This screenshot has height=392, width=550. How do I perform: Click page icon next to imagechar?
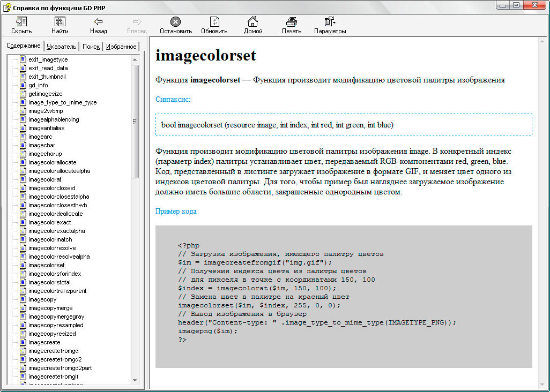23,145
